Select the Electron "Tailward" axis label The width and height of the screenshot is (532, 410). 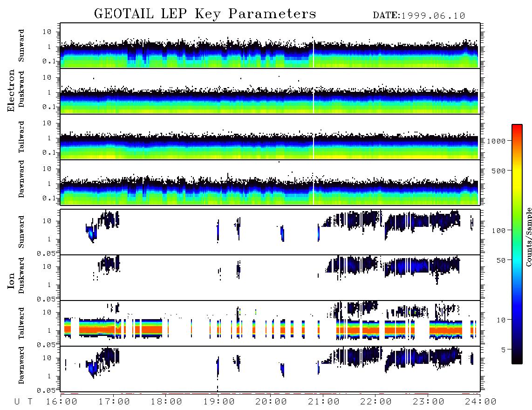pos(21,137)
